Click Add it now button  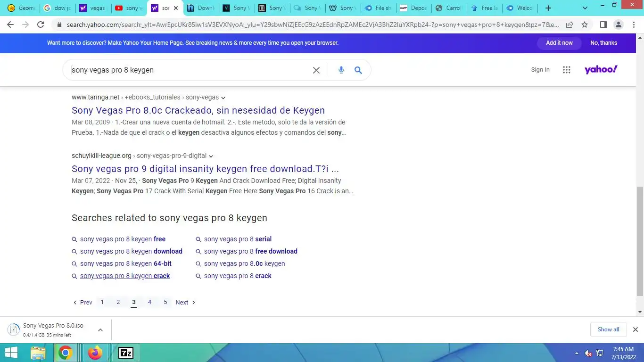point(559,43)
